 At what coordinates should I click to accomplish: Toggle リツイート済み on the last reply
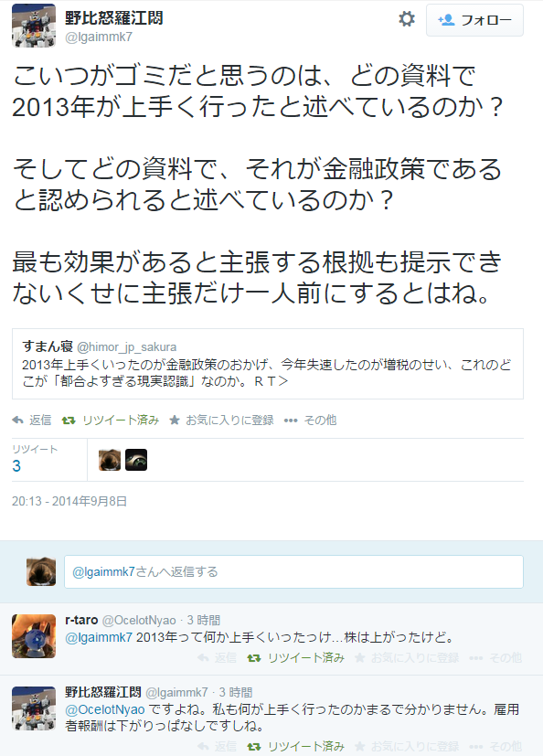pyautogui.click(x=296, y=746)
